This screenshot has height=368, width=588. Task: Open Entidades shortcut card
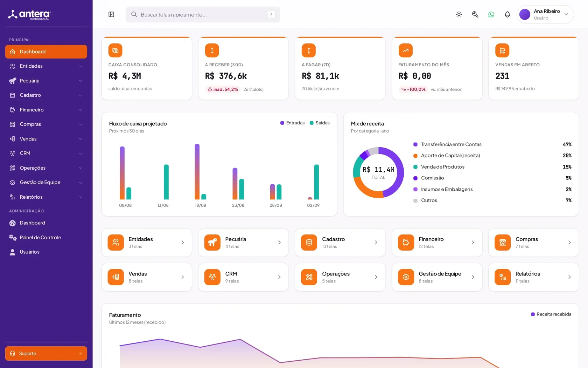[x=147, y=243]
